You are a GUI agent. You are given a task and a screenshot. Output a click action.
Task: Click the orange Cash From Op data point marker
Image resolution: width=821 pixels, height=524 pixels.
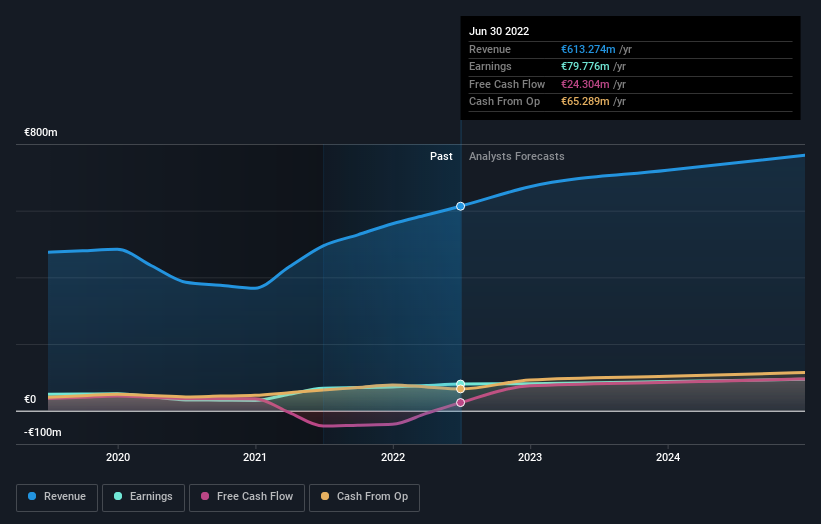tap(460, 389)
